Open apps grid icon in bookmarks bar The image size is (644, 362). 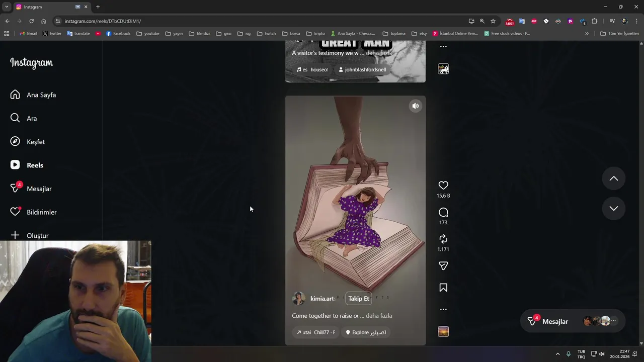coord(7,34)
